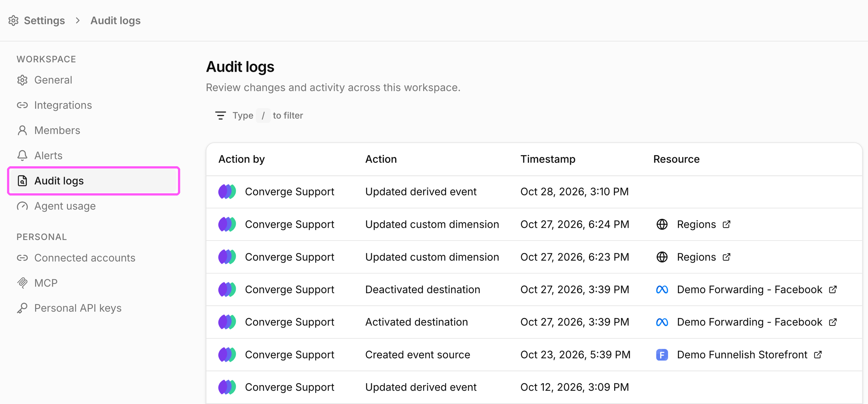The height and width of the screenshot is (404, 868).
Task: Click the Members person icon
Action: pos(22,130)
